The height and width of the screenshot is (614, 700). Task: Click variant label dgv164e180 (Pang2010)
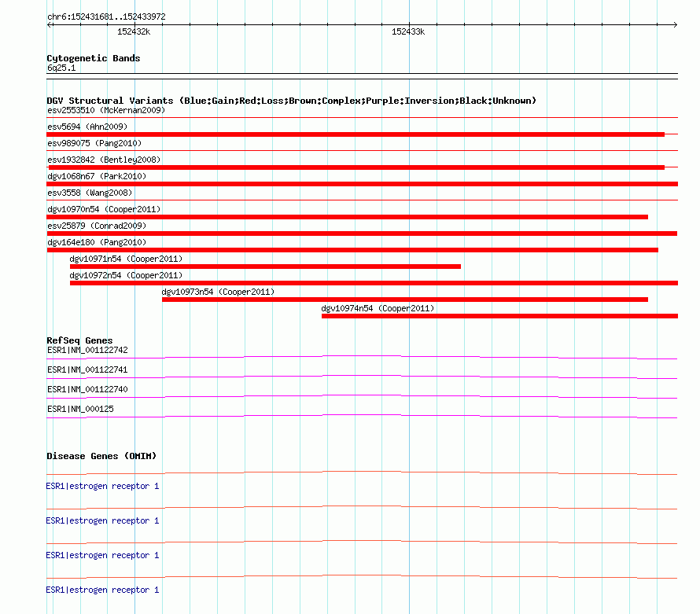click(x=97, y=242)
